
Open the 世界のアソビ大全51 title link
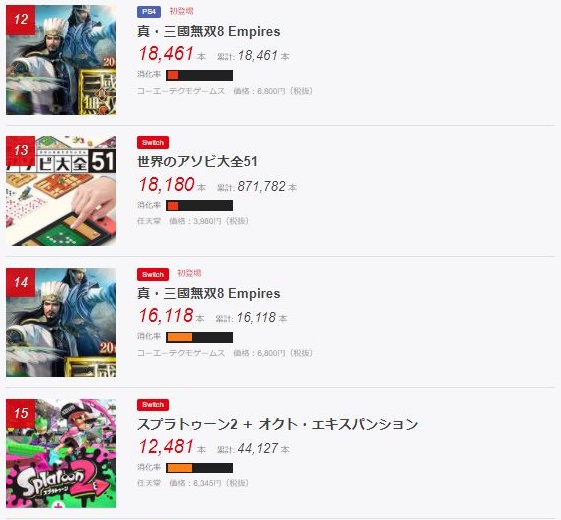(197, 161)
